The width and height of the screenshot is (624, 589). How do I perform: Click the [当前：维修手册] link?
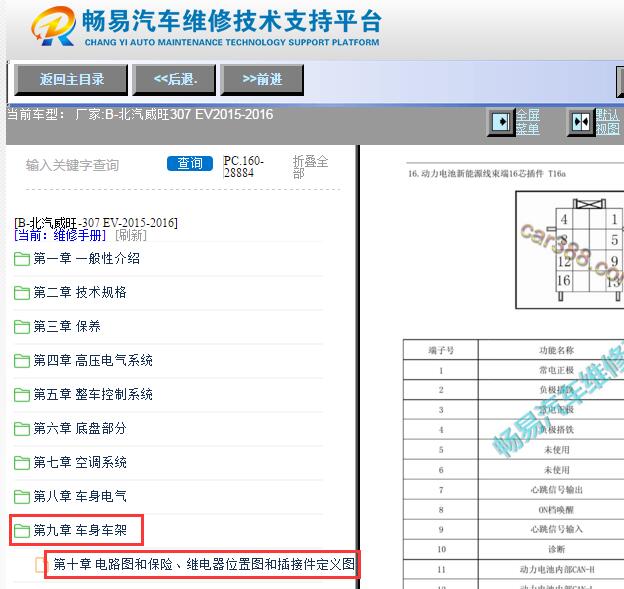(x=60, y=235)
